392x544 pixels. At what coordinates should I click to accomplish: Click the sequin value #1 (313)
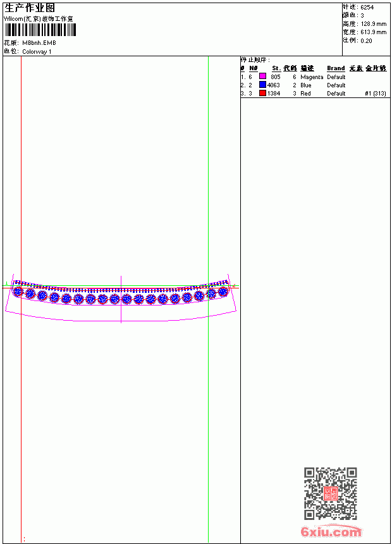tap(376, 94)
